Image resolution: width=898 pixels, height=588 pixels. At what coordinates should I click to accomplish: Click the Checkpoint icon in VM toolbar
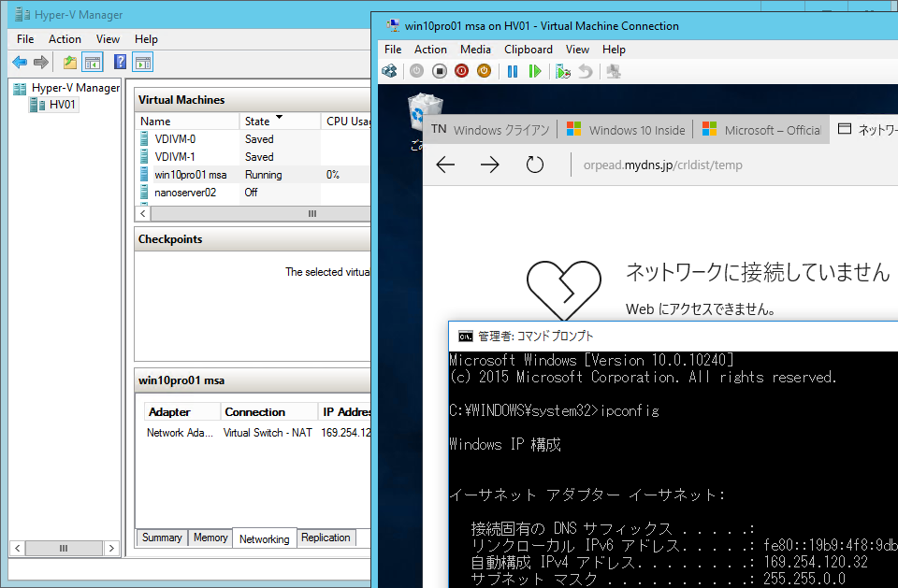(x=563, y=71)
